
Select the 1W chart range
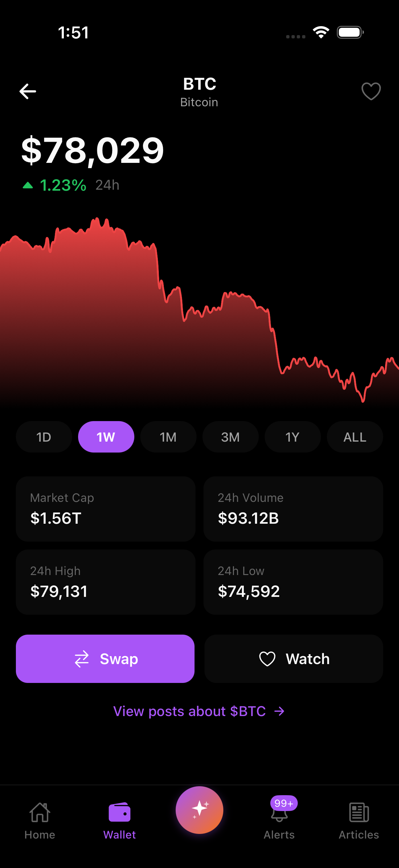click(106, 437)
